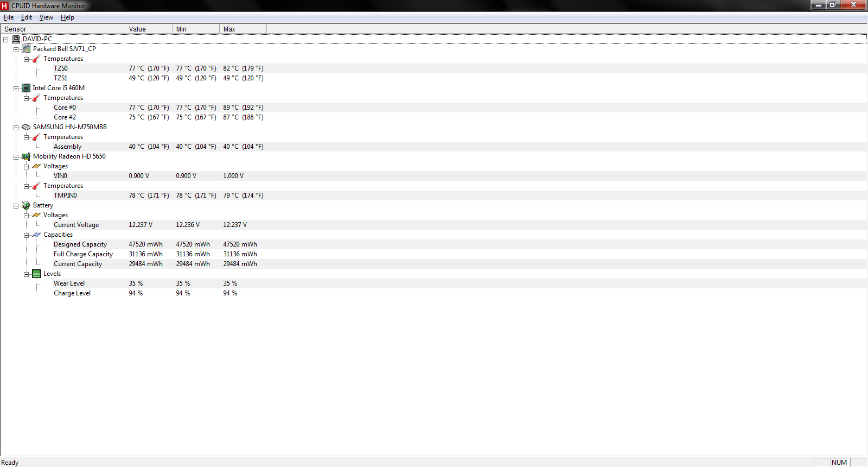Click Battery Voltages lightning icon
The width and height of the screenshot is (868, 467).
(36, 215)
